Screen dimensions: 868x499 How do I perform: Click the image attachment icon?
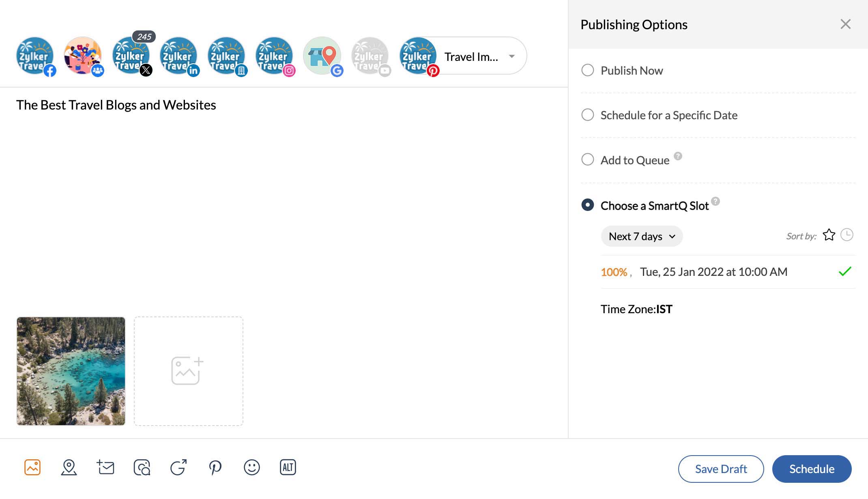click(32, 467)
